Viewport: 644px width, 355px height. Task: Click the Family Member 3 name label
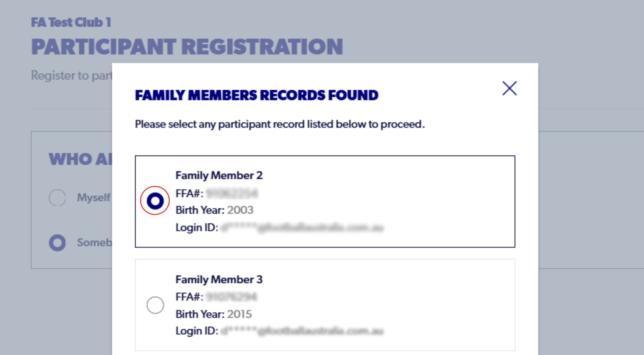[219, 280]
